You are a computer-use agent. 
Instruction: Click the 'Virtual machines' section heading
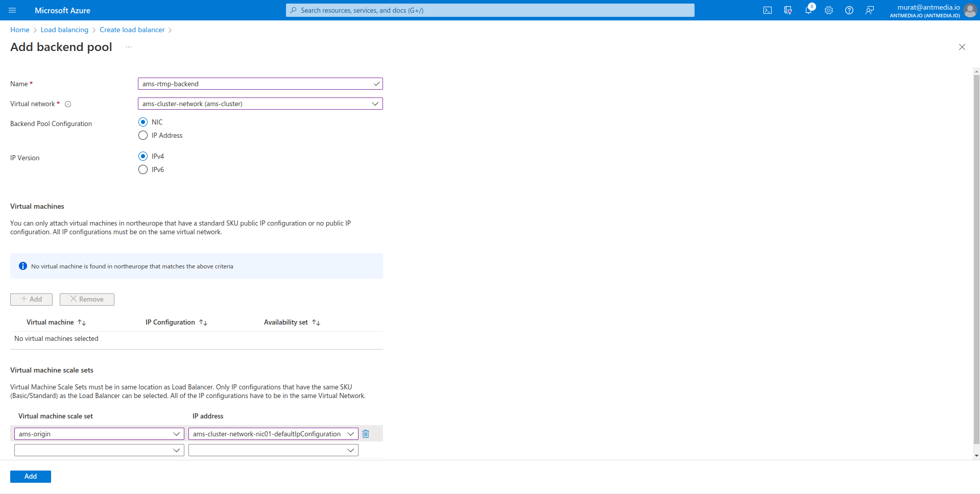tap(37, 207)
